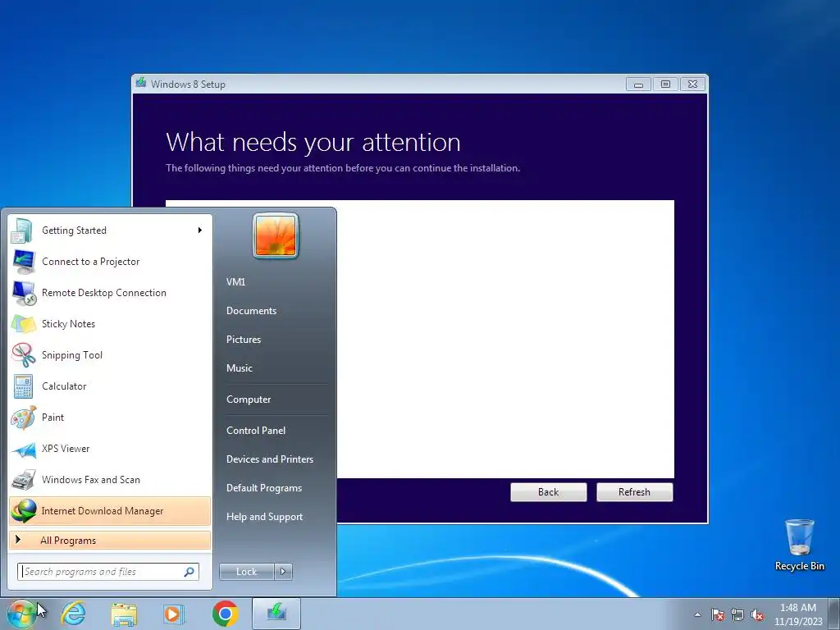This screenshot has height=630, width=840.
Task: Launch Sticky Notes icon
Action: click(23, 323)
